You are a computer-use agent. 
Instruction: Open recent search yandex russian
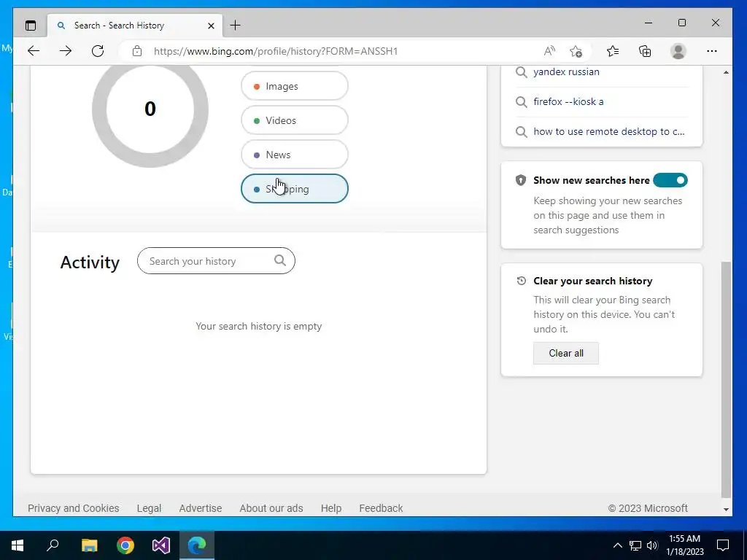pyautogui.click(x=566, y=72)
